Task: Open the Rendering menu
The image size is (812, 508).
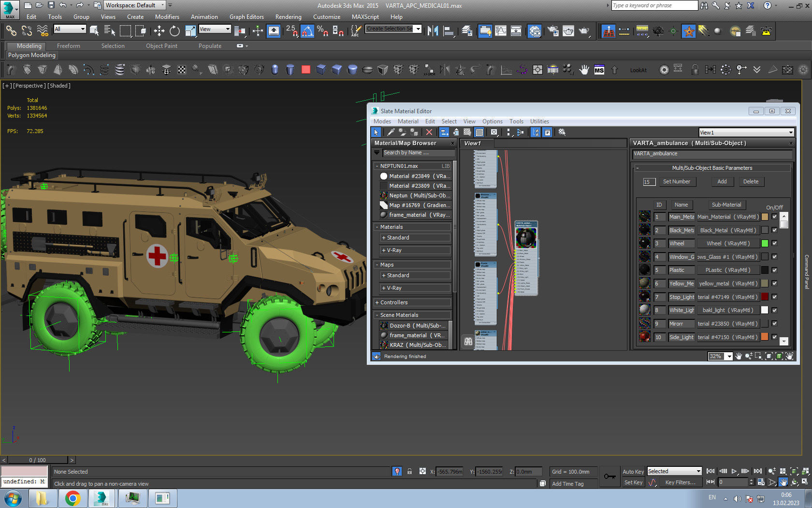Action: [289, 17]
